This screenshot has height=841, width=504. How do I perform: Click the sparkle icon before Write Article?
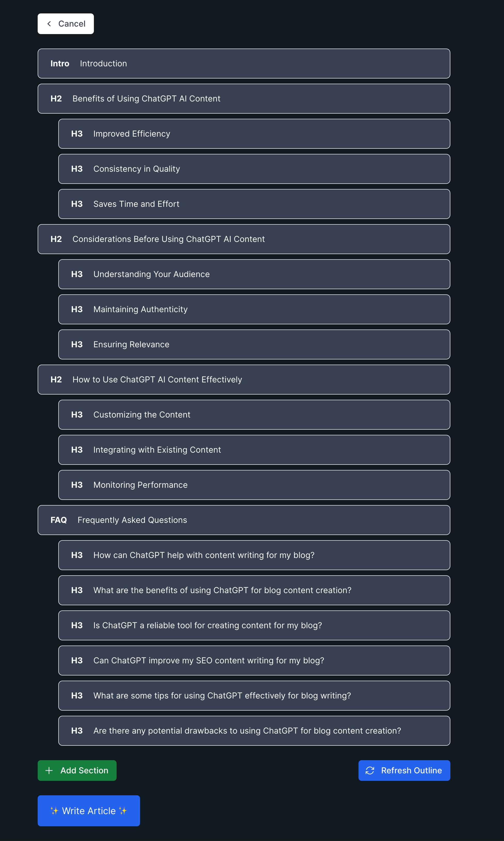(54, 811)
